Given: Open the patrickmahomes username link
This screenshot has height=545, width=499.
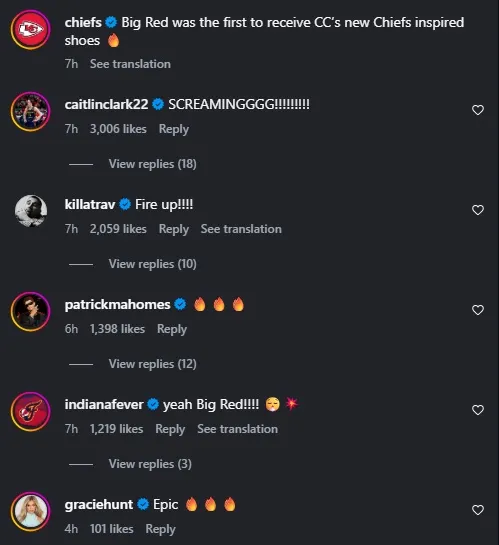Looking at the screenshot, I should [x=117, y=305].
